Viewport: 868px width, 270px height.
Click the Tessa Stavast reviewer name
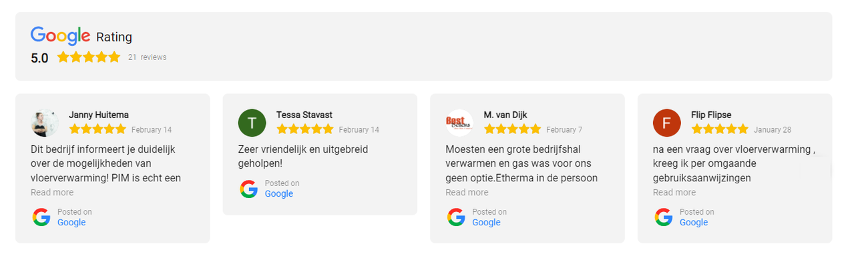coord(304,115)
